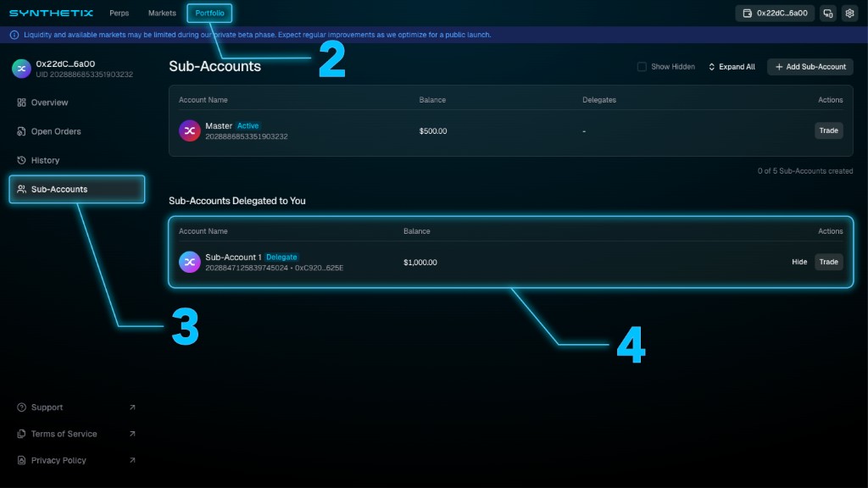Open the Terms of Service link
The image size is (868, 488).
coord(64,434)
